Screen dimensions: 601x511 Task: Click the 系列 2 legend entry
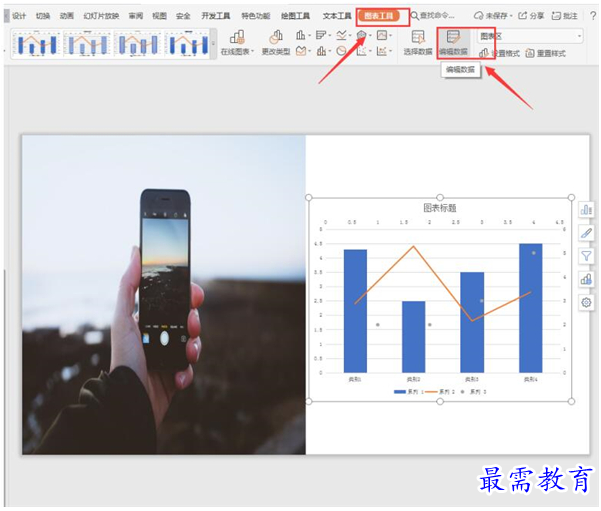click(x=440, y=392)
